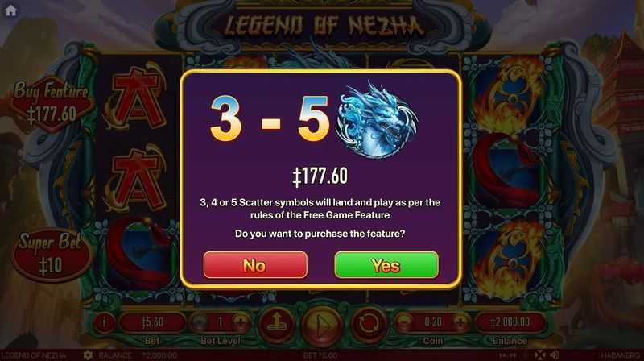Open the game info icon
Viewport: 644px width, 361px height.
click(x=104, y=322)
